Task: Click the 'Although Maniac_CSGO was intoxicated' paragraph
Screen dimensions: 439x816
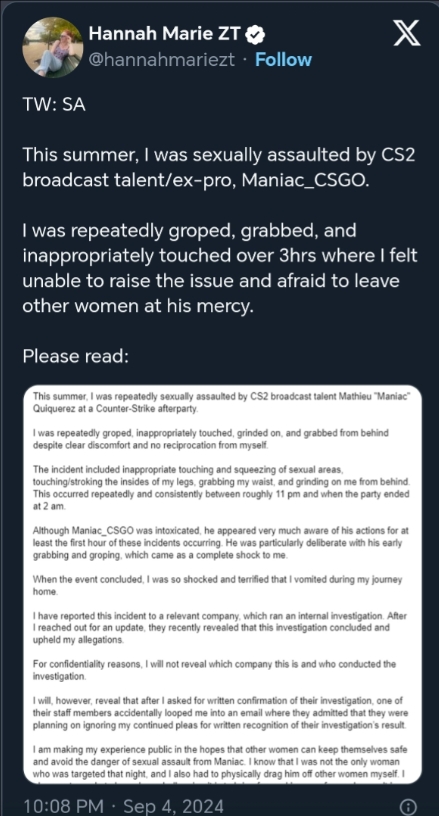Action: 221,543
